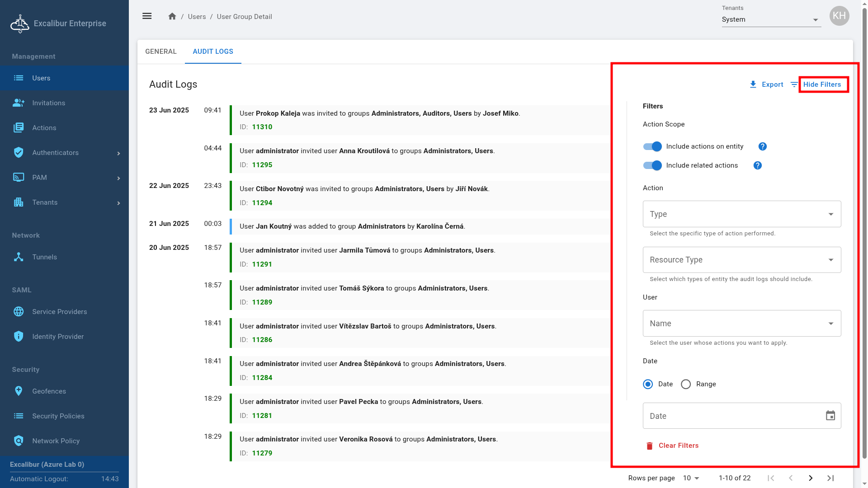Open audit log ID 11310 link
868x488 pixels.
[262, 127]
